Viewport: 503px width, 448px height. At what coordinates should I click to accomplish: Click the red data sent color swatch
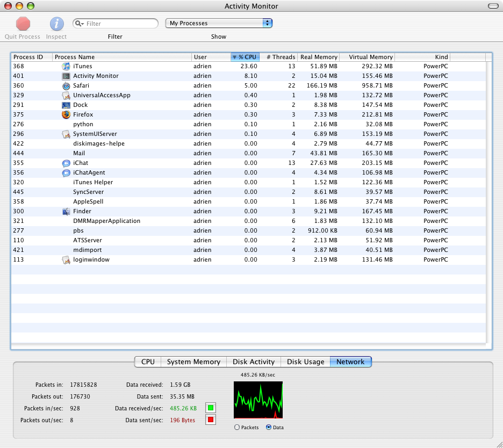(211, 420)
